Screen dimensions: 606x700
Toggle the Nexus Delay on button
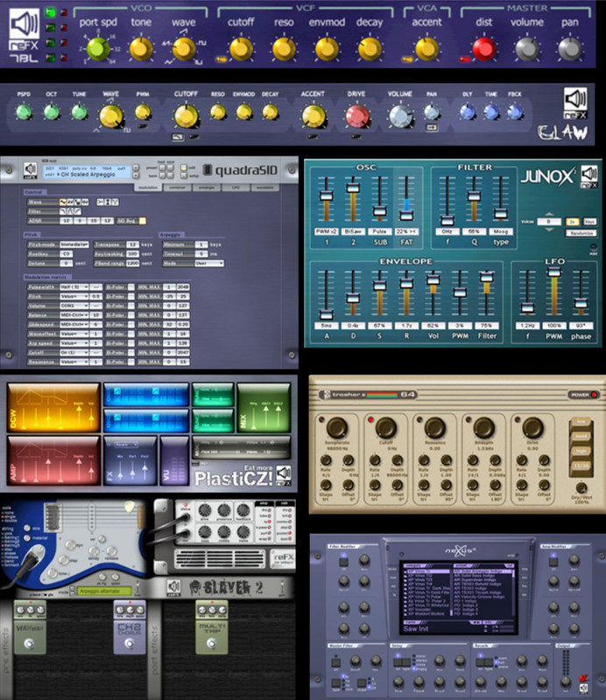click(x=398, y=662)
